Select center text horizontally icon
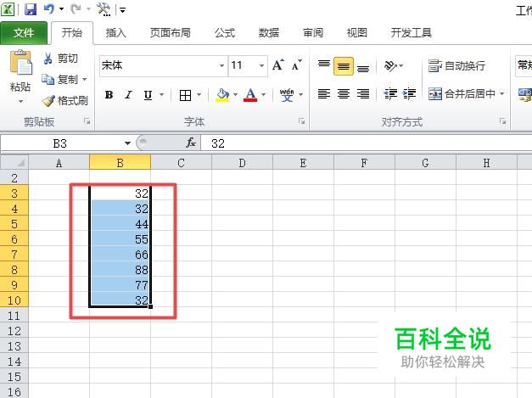The width and height of the screenshot is (532, 398). tap(344, 93)
